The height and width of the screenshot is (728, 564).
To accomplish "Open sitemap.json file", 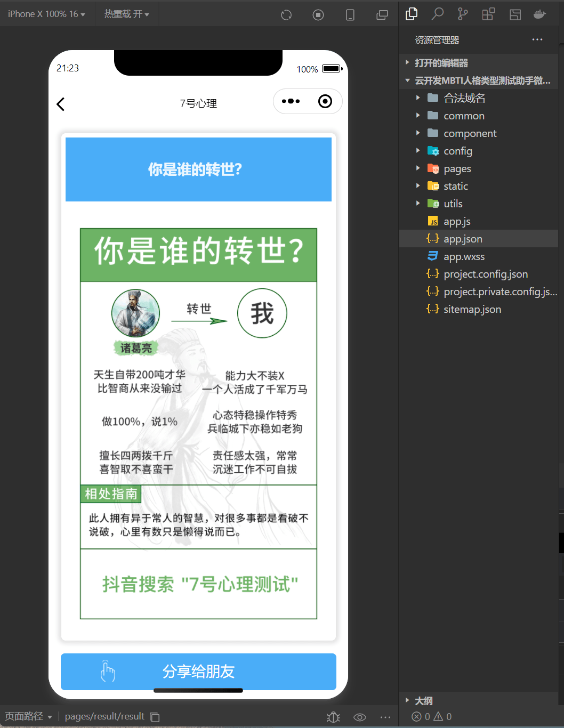I will click(x=479, y=309).
